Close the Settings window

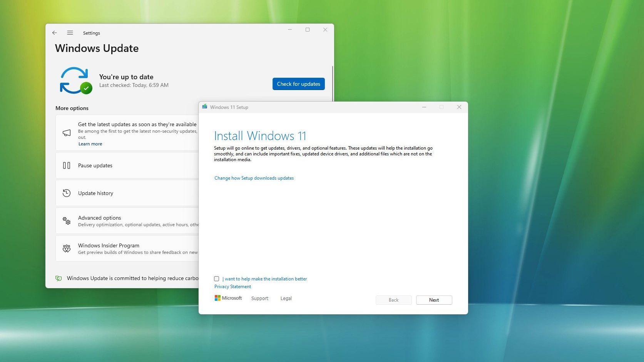coord(325,30)
